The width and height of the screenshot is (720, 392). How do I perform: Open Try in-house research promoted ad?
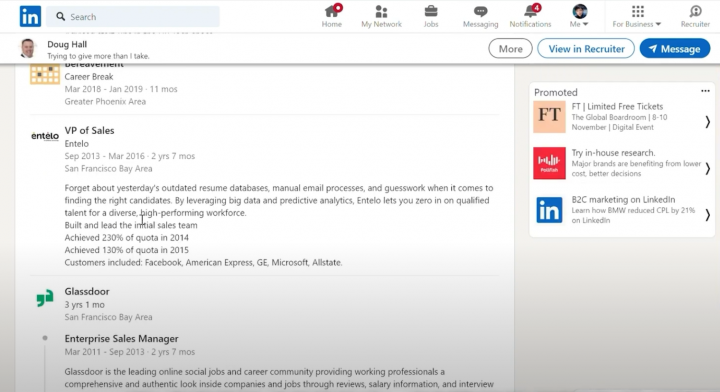[x=622, y=163]
